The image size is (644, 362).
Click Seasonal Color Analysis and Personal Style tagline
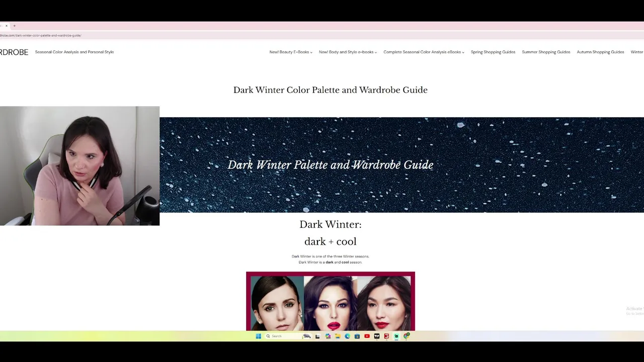[x=74, y=52]
